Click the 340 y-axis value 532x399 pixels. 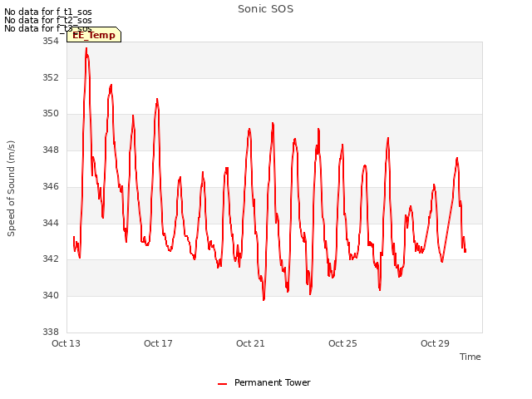pyautogui.click(x=51, y=296)
